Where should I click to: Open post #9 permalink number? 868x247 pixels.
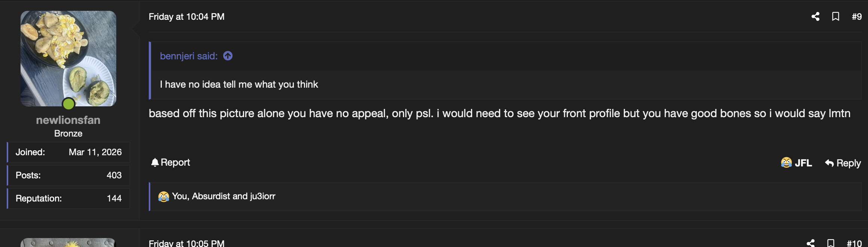tap(856, 17)
